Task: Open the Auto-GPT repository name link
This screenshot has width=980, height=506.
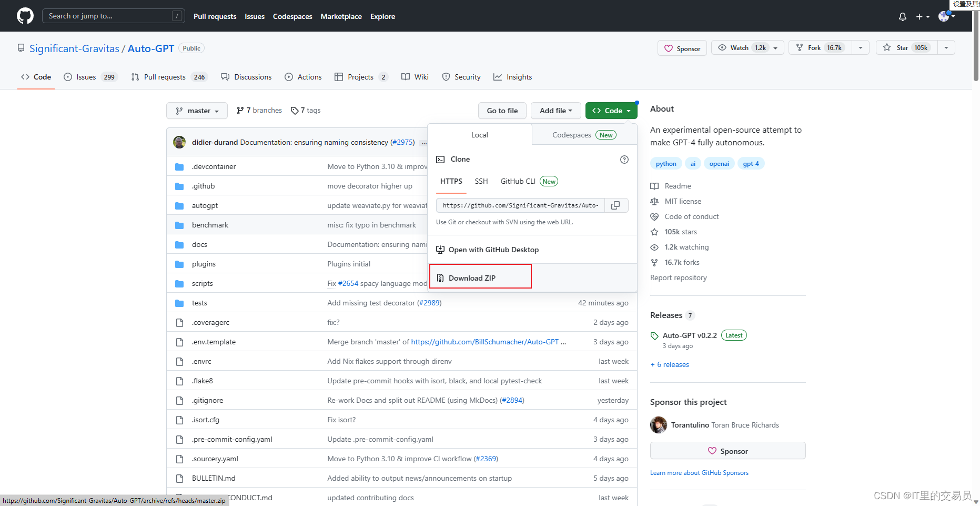Action: coord(151,48)
